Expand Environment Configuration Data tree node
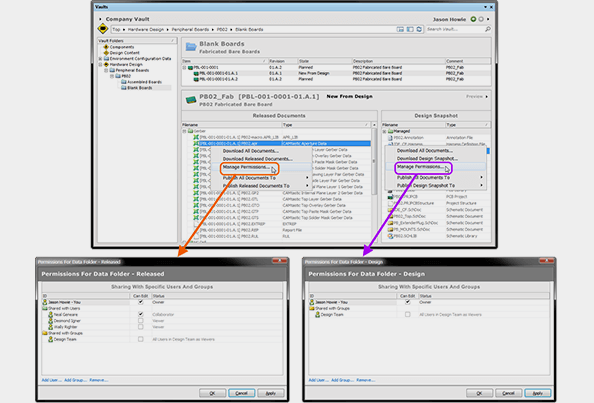594x403 pixels. pos(100,59)
